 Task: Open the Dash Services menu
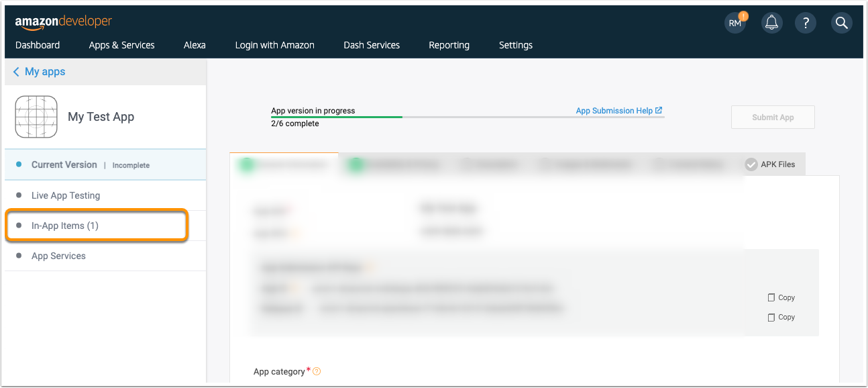pyautogui.click(x=372, y=45)
